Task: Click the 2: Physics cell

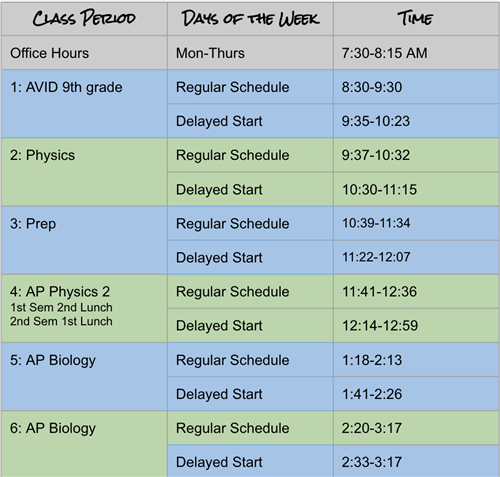Action: pyautogui.click(x=84, y=172)
